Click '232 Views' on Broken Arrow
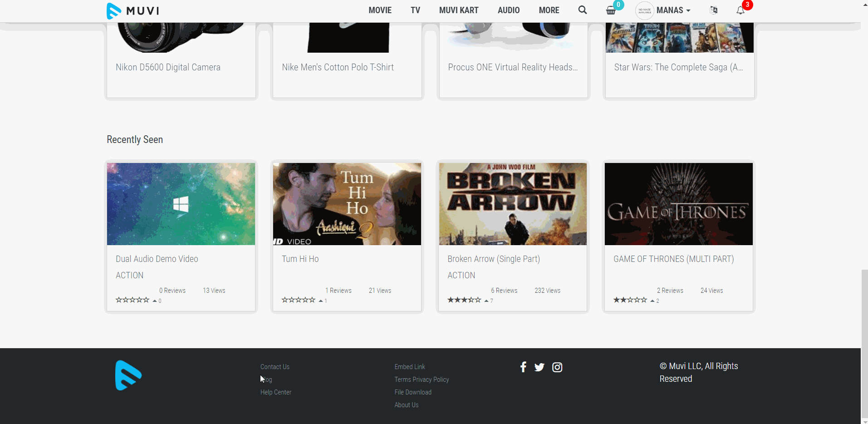Screen dimensions: 868x424 point(547,291)
